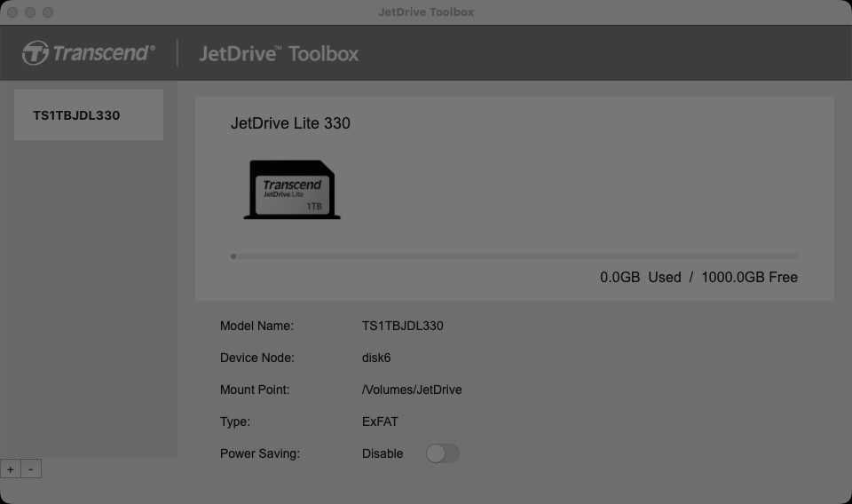Click the 0.0GB Used text
Viewport: 852px width, 504px height.
point(641,277)
